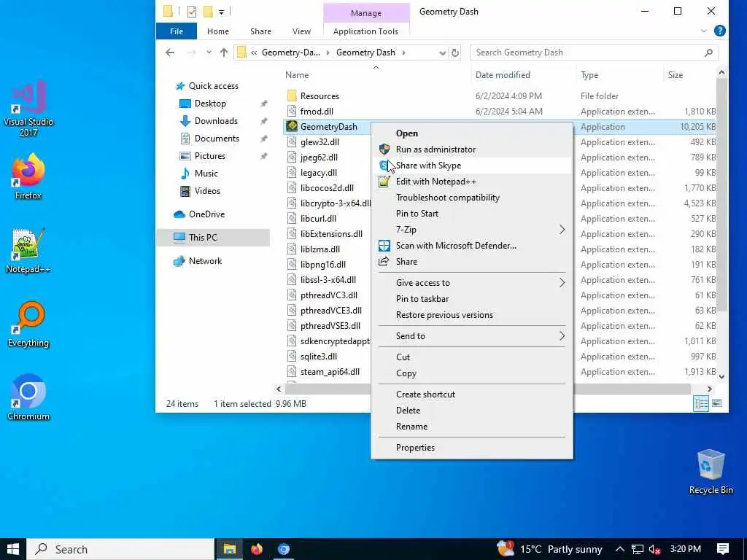
Task: Click the Refresh button beside address bar
Action: tap(455, 52)
